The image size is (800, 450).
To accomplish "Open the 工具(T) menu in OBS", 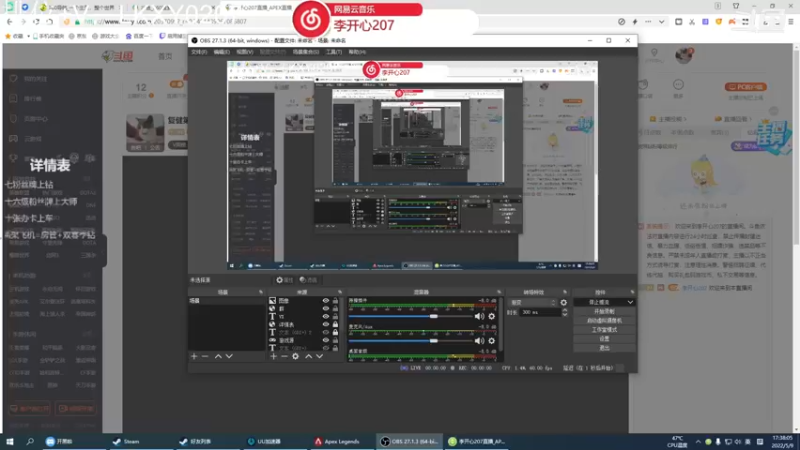I will point(334,52).
